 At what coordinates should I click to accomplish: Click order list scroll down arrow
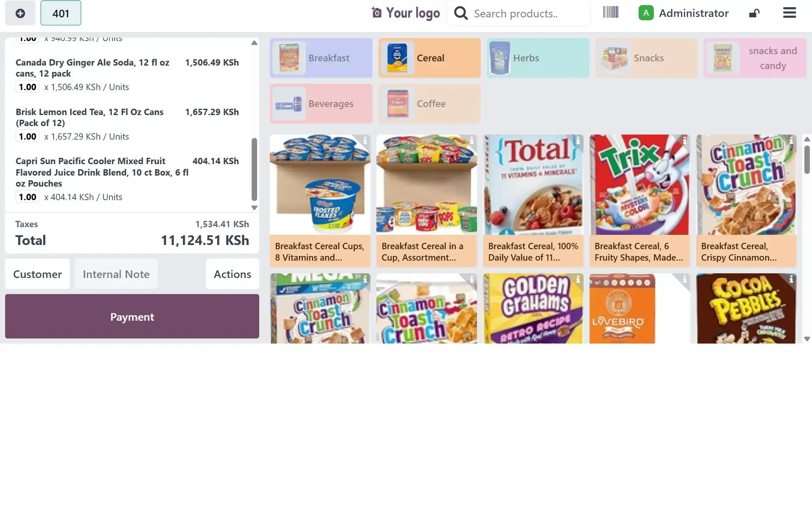[x=254, y=208]
